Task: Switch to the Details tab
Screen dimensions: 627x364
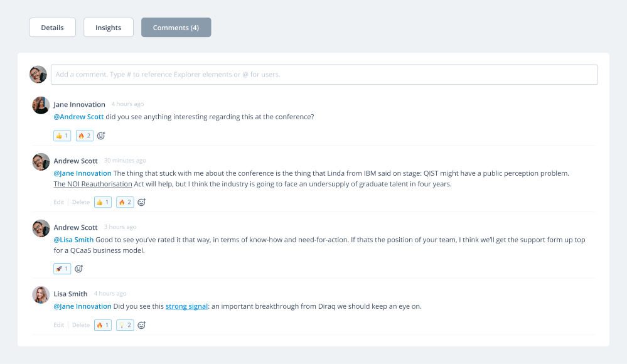Action: [x=52, y=28]
